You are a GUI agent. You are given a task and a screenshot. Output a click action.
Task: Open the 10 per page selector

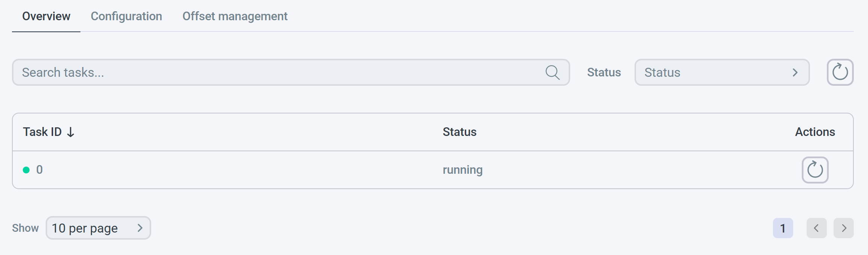[98, 228]
